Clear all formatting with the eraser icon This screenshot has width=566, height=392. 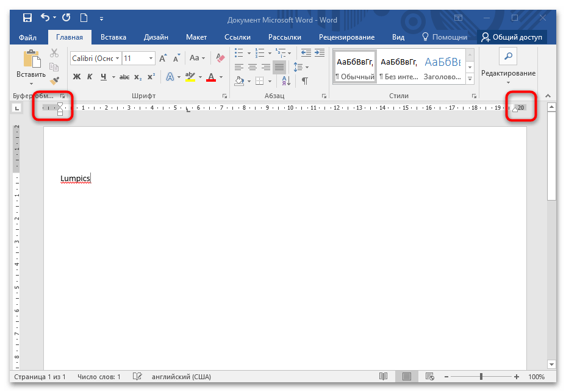click(221, 58)
